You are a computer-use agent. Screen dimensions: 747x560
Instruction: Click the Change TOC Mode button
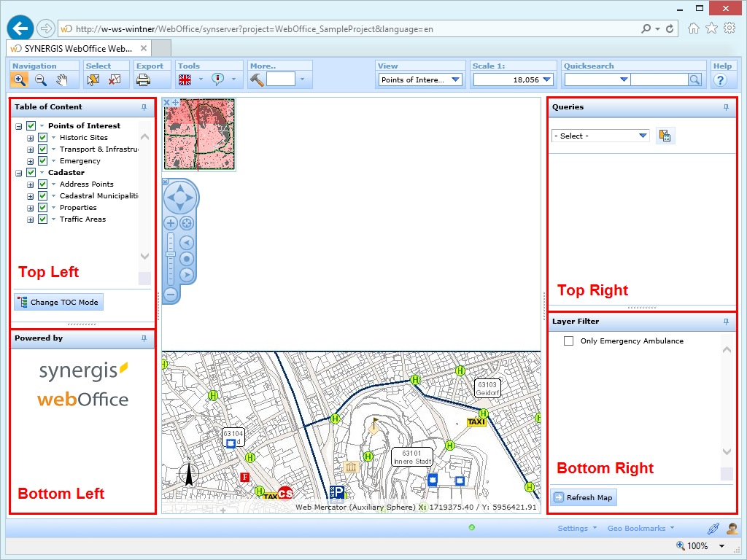58,302
